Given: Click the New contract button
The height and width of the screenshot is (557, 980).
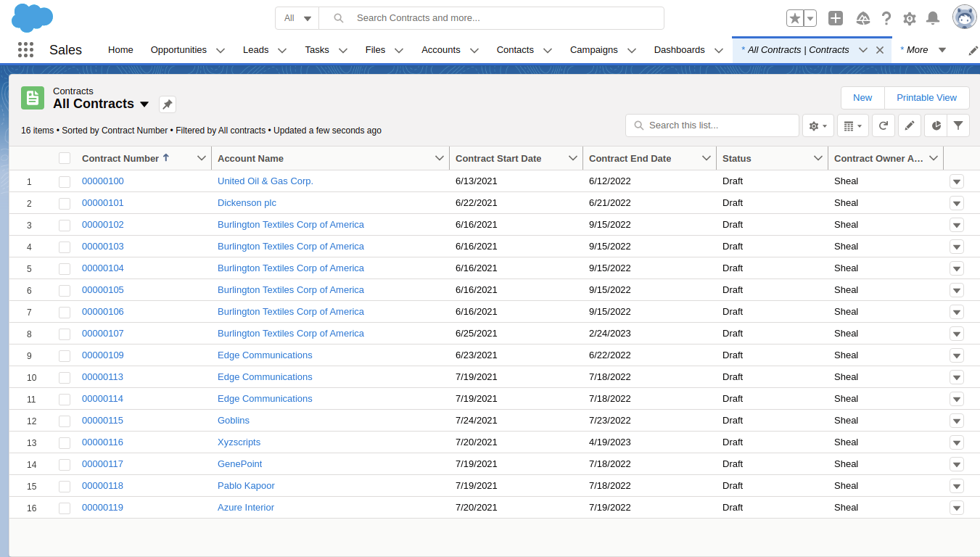Looking at the screenshot, I should [x=862, y=98].
